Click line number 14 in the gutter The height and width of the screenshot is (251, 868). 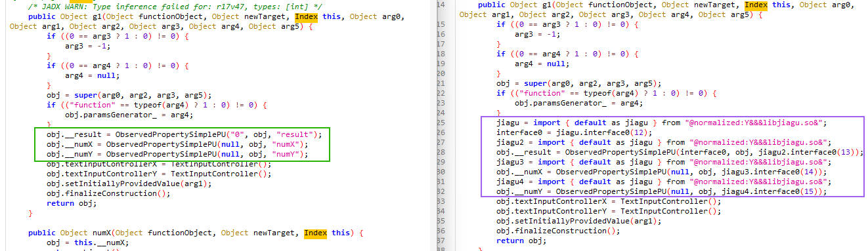coord(441,5)
